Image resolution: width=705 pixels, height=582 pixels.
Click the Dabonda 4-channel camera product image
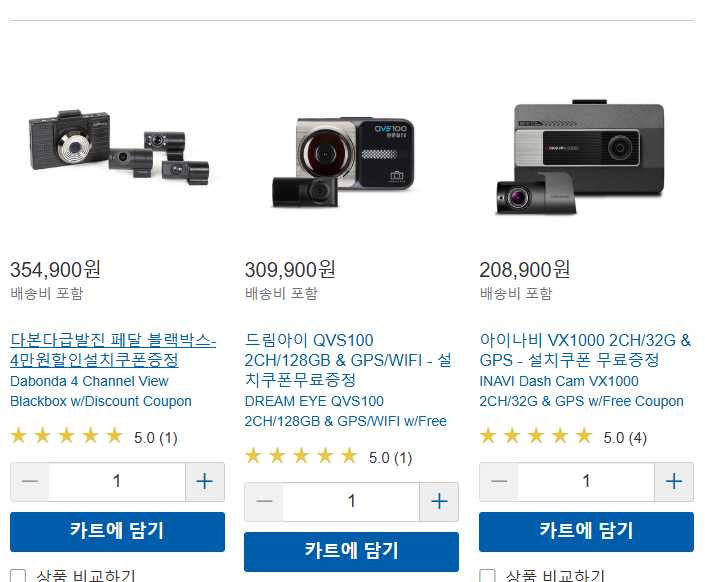click(x=119, y=147)
